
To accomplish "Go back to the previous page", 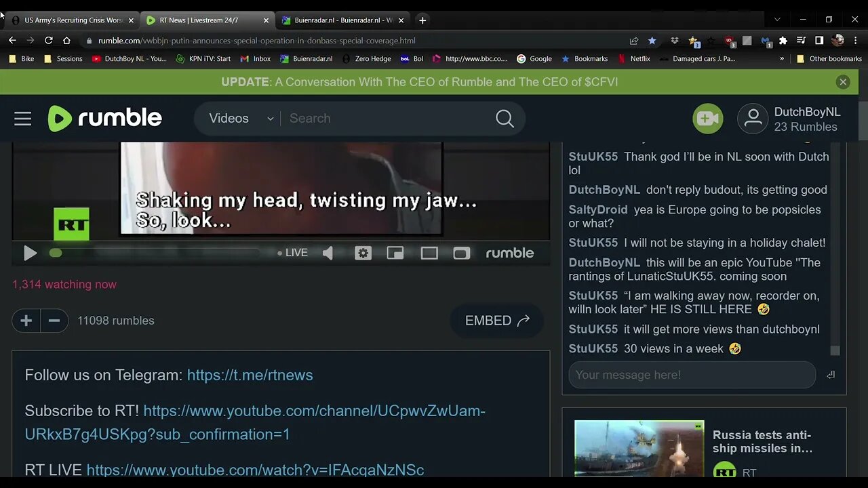I will pyautogui.click(x=12, y=41).
